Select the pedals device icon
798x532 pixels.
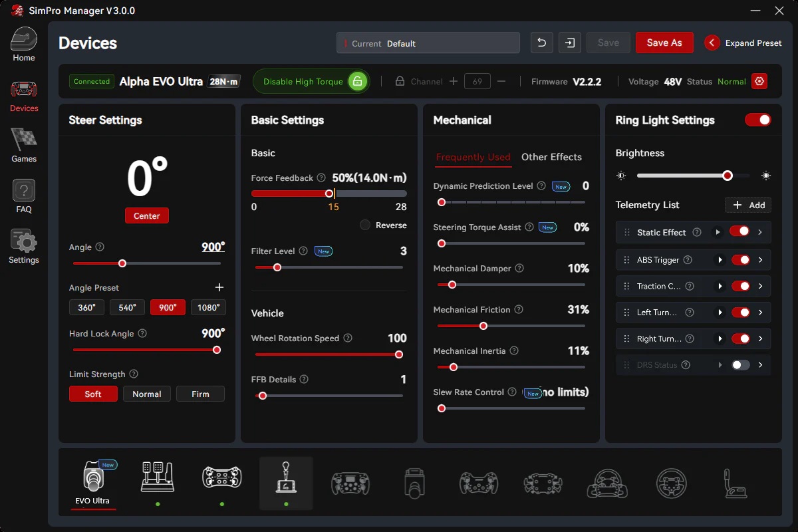(158, 477)
